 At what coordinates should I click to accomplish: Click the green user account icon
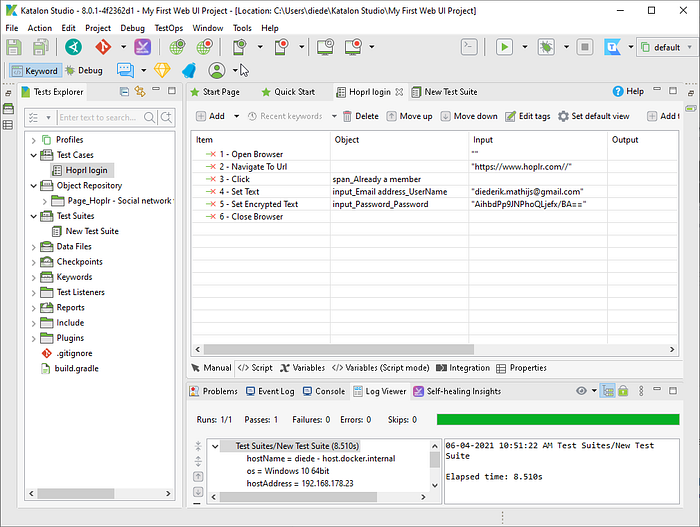(217, 70)
